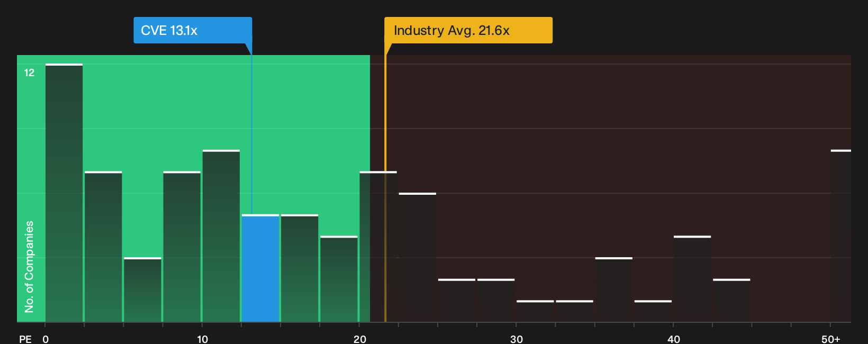Viewport: 868px width, 344px height.
Task: Click the 'PE' axis label
Action: click(x=25, y=339)
